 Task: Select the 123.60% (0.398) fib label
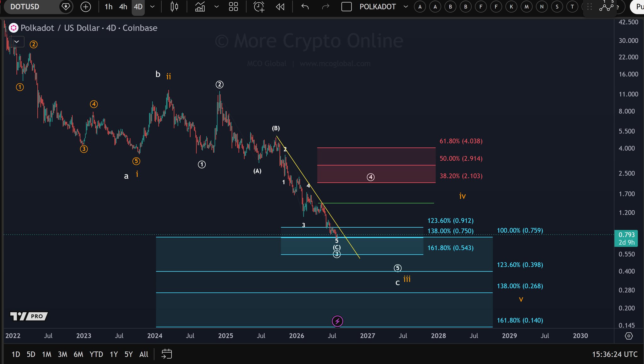coord(520,265)
